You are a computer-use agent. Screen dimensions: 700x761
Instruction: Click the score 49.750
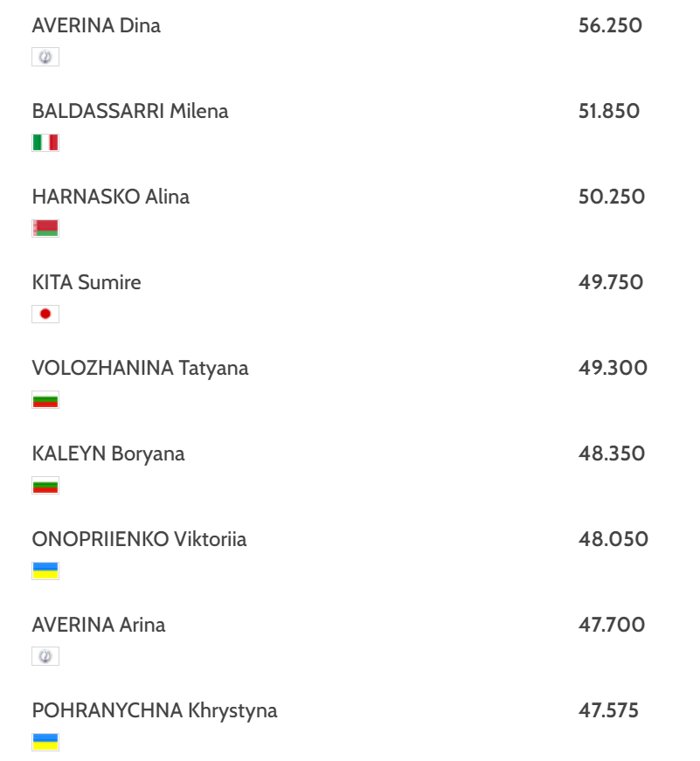point(610,282)
